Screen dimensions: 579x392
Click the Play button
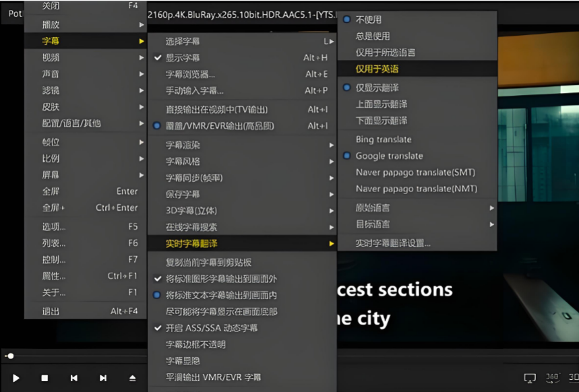pyautogui.click(x=16, y=379)
